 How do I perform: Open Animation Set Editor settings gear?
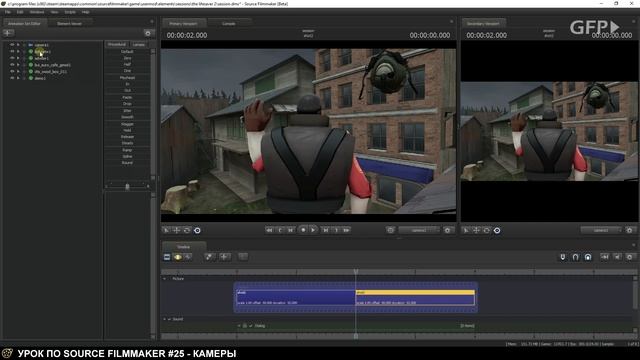click(x=148, y=33)
